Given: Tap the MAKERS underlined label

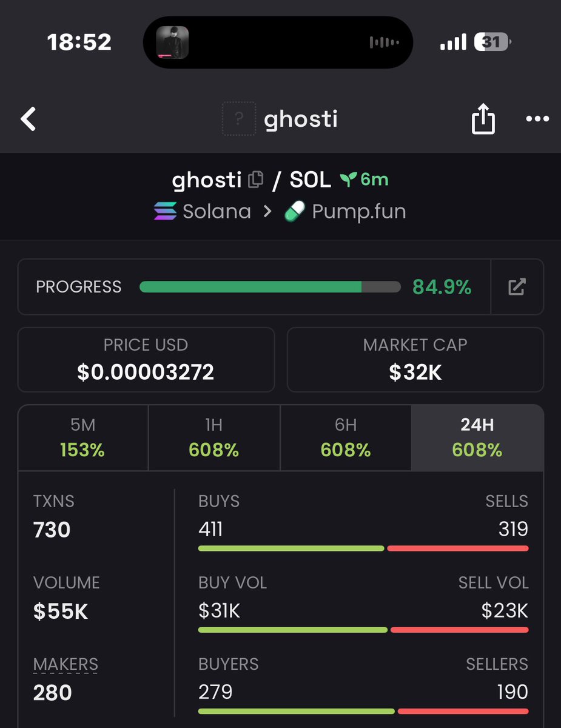Looking at the screenshot, I should coord(66,664).
